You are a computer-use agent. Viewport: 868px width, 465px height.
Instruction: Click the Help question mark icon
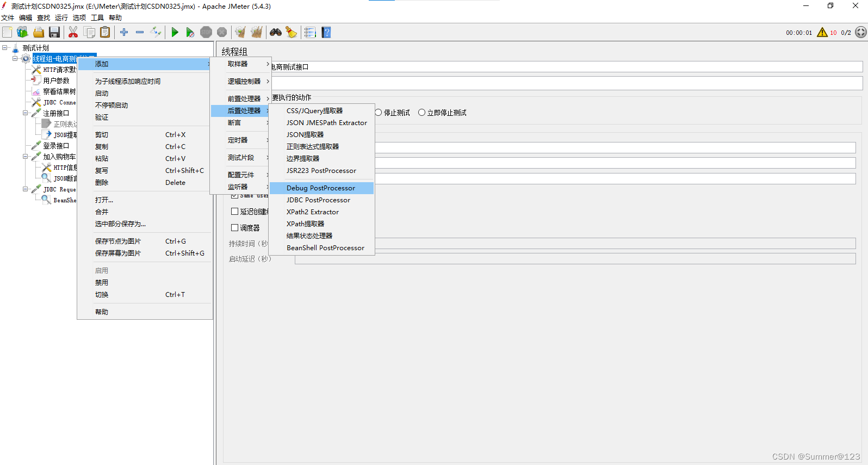[x=326, y=32]
